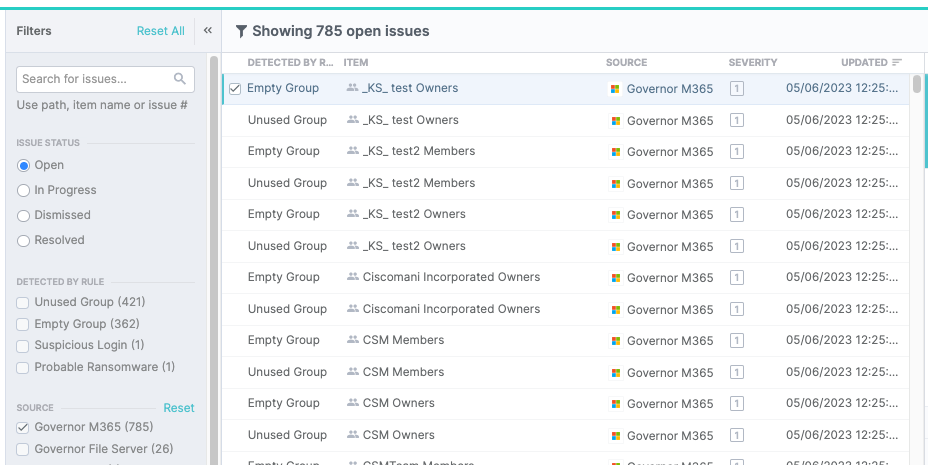Viewport: 928px width, 465px height.
Task: Click group icon beside CSM Members Empty Group
Action: click(352, 340)
